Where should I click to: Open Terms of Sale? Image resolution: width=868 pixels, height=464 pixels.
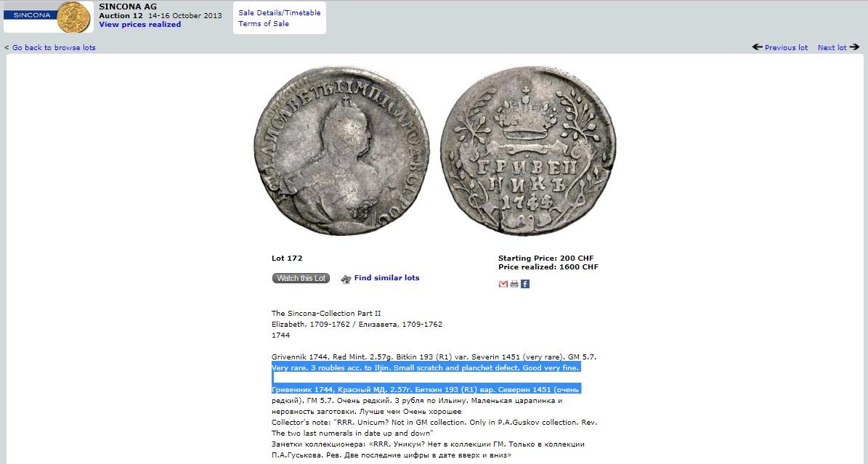click(264, 24)
